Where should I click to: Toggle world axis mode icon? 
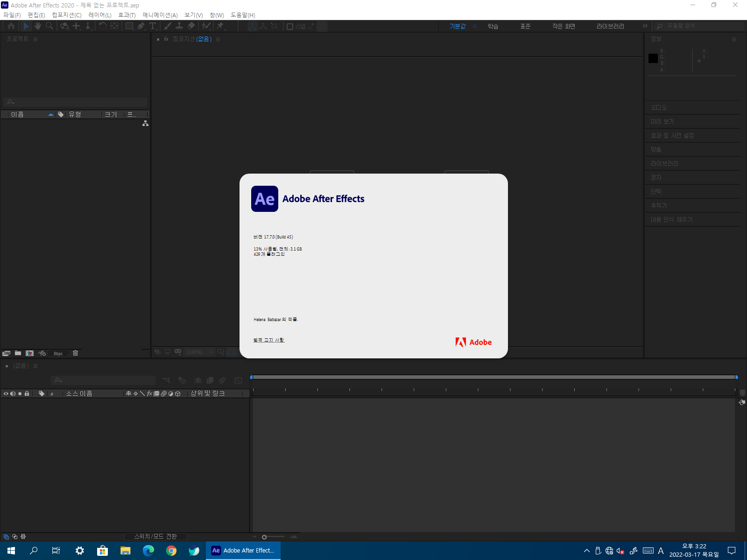[263, 26]
